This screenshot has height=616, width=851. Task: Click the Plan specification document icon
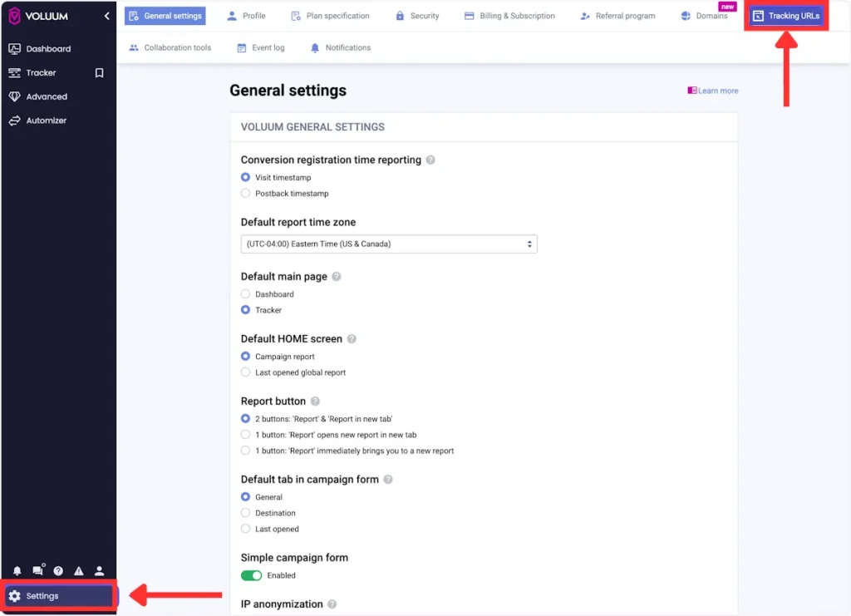coord(296,16)
